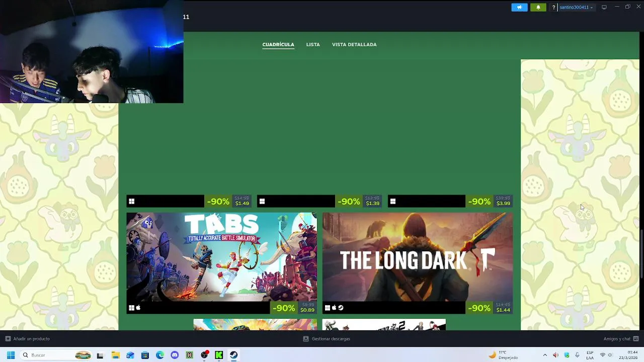Click The Long Dark -90% $1.44 price badge
The width and height of the screenshot is (644, 362).
[x=490, y=308]
